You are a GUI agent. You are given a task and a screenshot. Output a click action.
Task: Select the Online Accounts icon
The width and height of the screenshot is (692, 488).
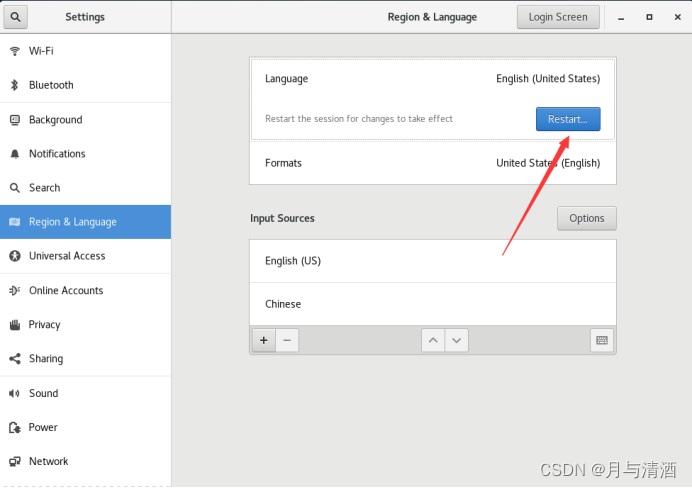[x=15, y=290]
